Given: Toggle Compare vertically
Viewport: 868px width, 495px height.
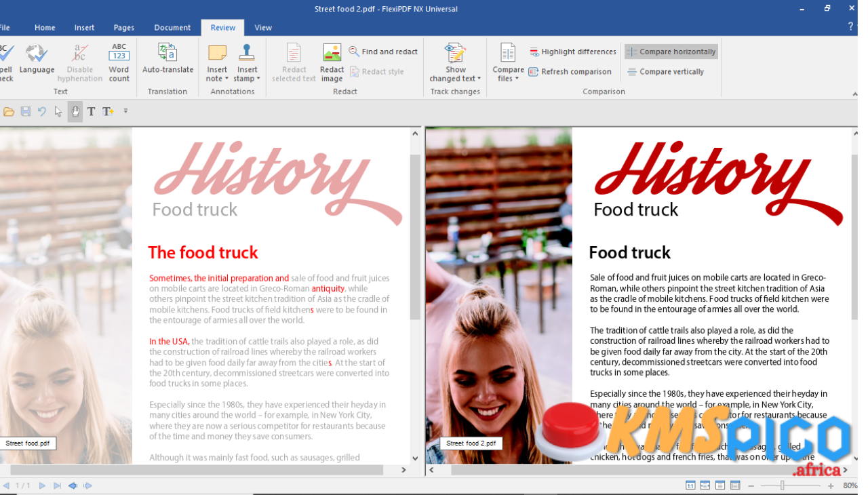Looking at the screenshot, I should pyautogui.click(x=666, y=71).
